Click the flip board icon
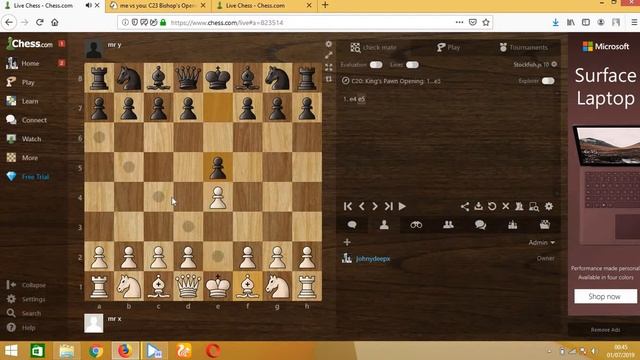Image resolution: width=640 pixels, height=360 pixels. [x=329, y=79]
